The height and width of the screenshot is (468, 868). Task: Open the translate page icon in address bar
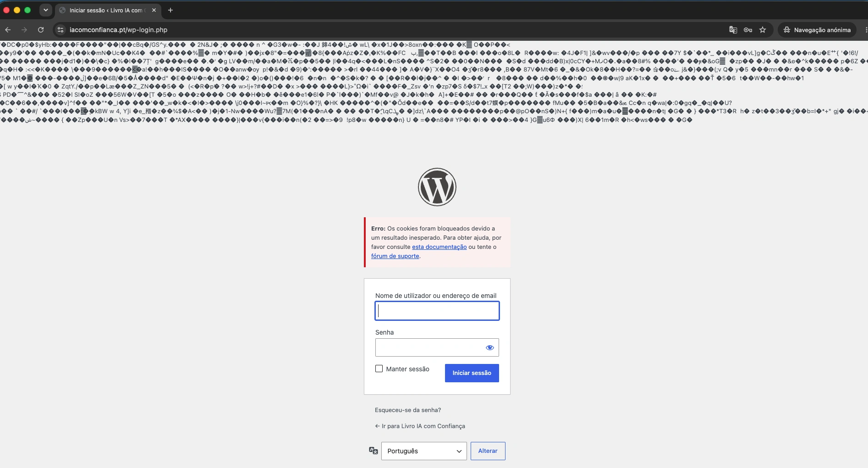coord(733,30)
